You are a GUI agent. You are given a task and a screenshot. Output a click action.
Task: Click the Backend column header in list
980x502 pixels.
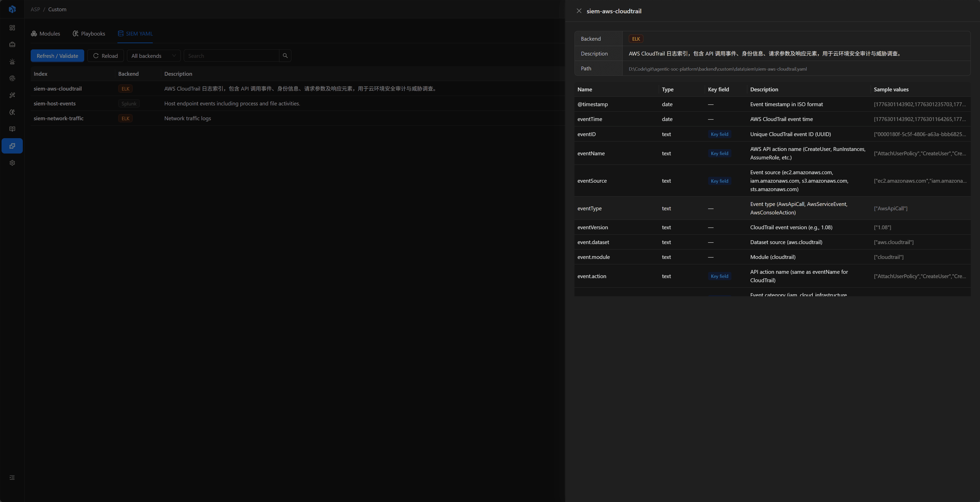[129, 74]
